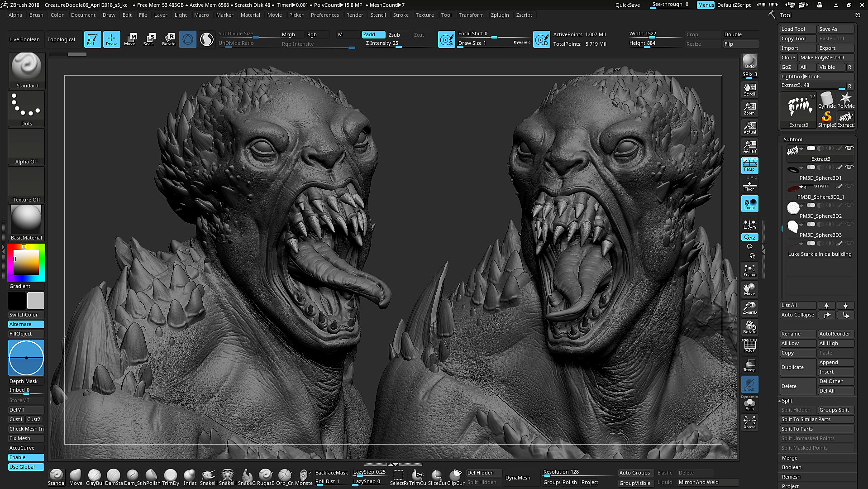Open the Dots stroke picker

(27, 109)
